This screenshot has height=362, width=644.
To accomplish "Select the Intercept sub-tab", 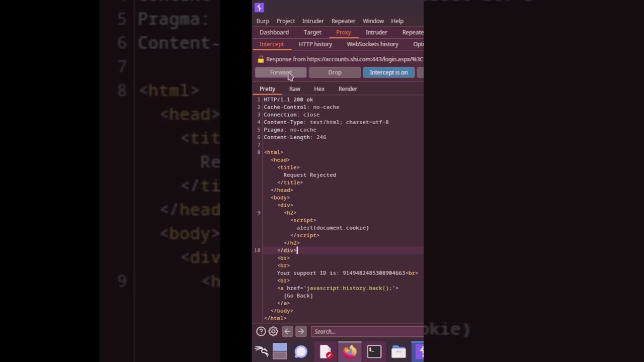I will click(272, 44).
